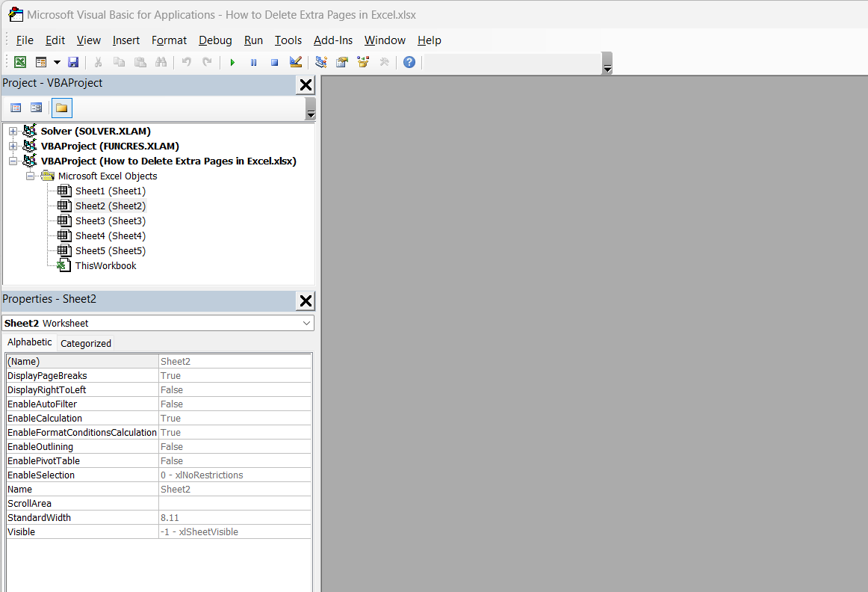Viewport: 868px width, 592px height.
Task: Open the Run menu
Action: pos(253,40)
